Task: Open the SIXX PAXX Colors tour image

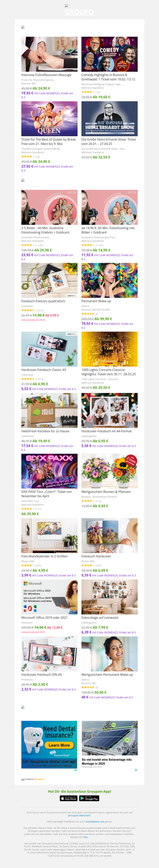Action: [49, 471]
